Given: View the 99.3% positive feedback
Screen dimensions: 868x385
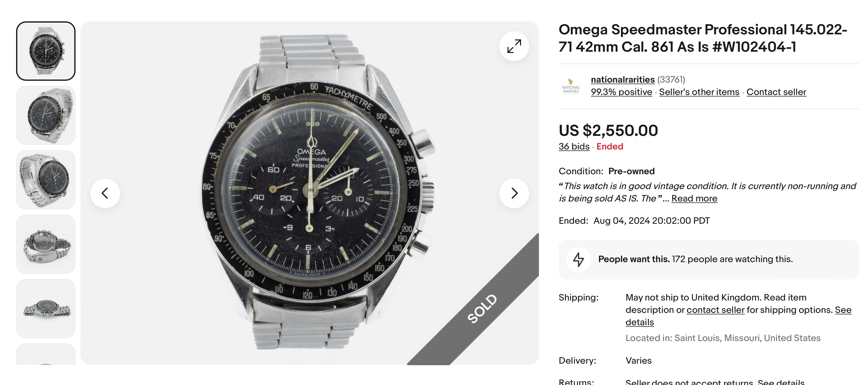Looking at the screenshot, I should tap(621, 92).
